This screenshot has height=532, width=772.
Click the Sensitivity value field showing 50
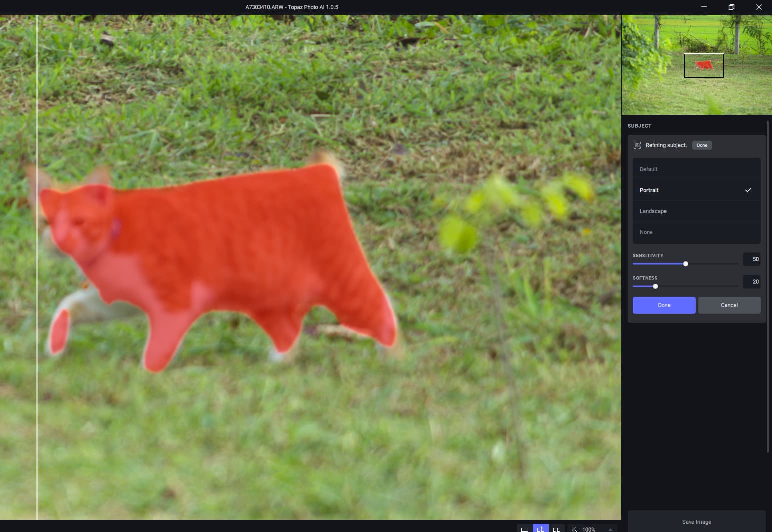point(752,259)
